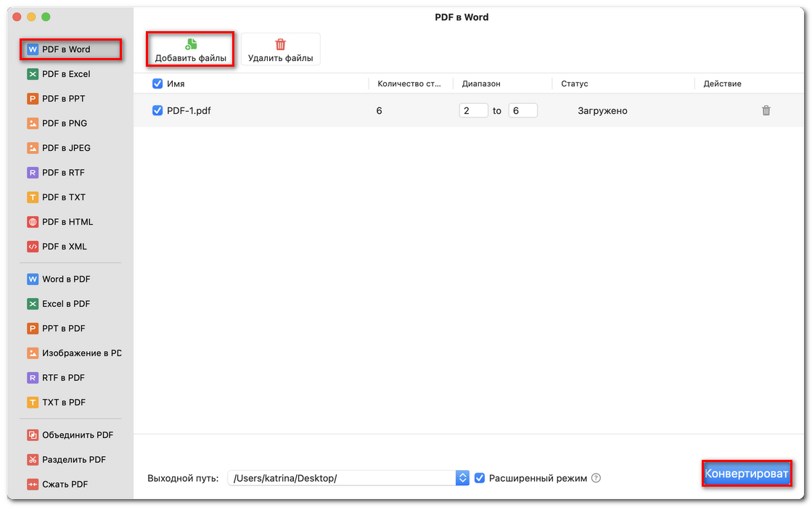Disable the Расширенный режим option
Image resolution: width=812 pixels, height=507 pixels.
pyautogui.click(x=480, y=478)
